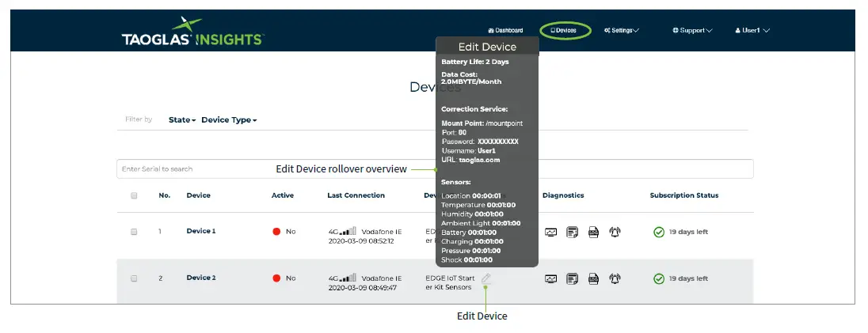This screenshot has width=868, height=333.
Task: Click '19 days left' for Device 1
Action: click(688, 233)
